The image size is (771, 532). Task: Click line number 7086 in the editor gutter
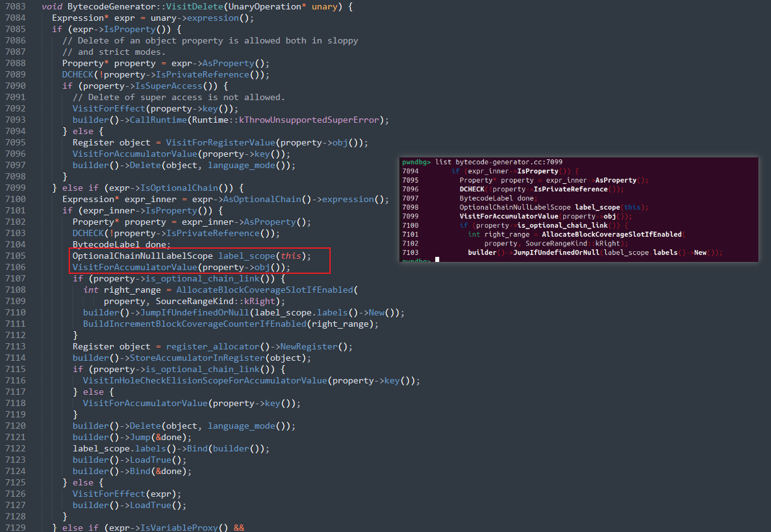[14, 40]
